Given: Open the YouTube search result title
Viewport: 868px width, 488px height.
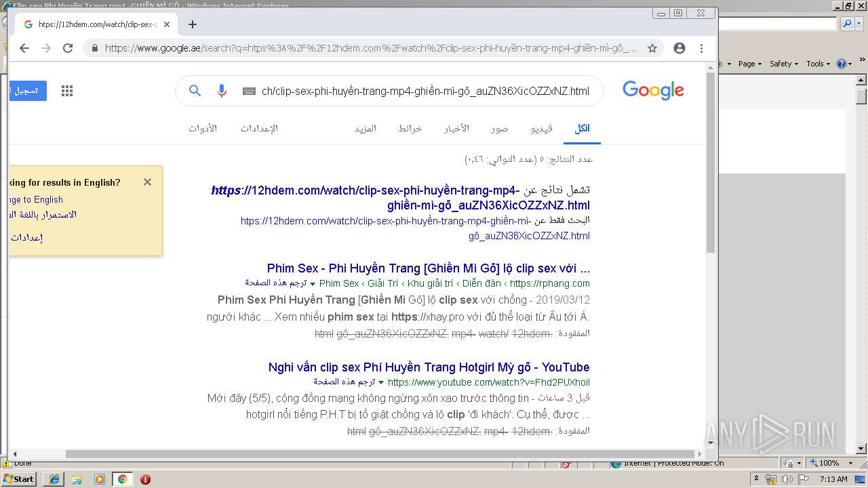Looking at the screenshot, I should [x=429, y=367].
